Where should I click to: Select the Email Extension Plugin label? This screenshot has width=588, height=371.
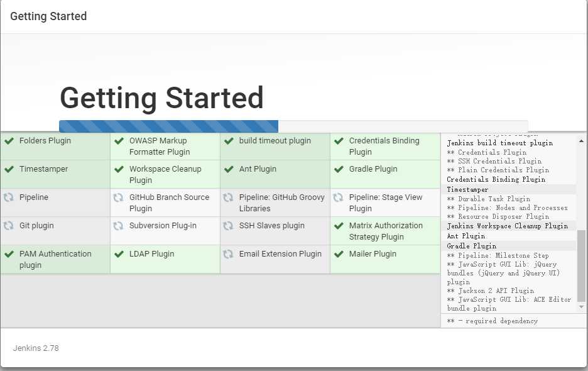coord(280,254)
